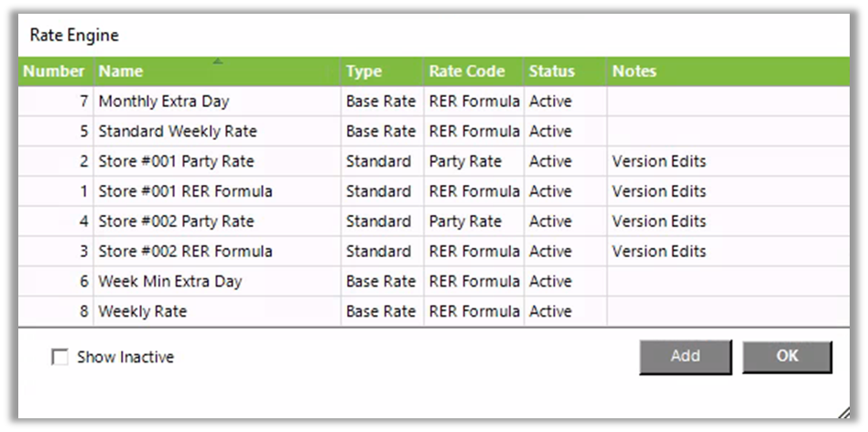Click the sort arrow above Name column
This screenshot has height=432, width=868.
point(217,61)
